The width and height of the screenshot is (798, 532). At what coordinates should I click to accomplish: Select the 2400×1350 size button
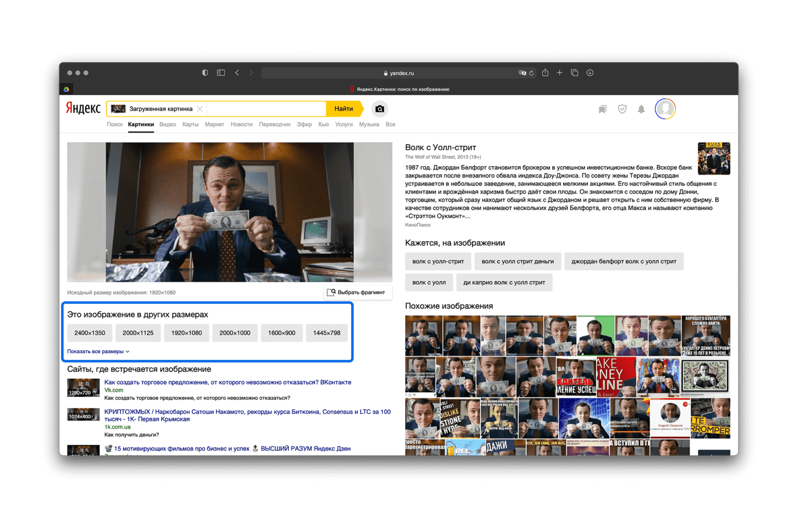click(90, 333)
